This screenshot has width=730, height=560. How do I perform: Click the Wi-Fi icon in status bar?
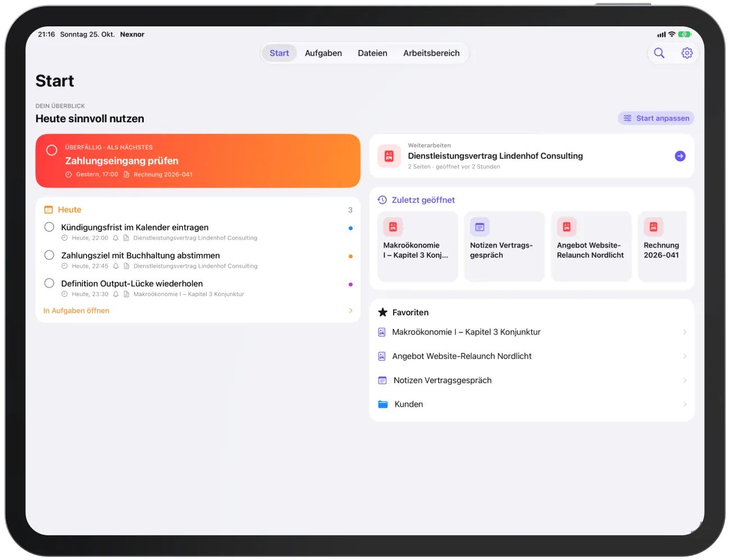(672, 34)
